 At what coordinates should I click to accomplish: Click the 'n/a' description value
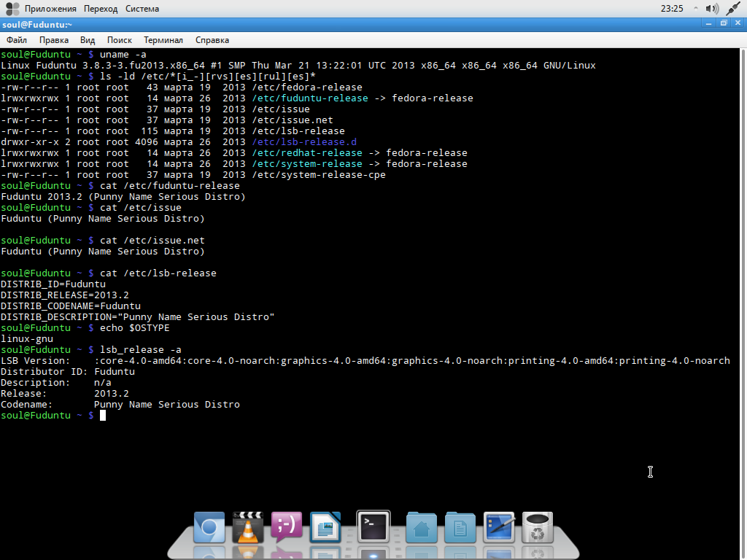103,383
